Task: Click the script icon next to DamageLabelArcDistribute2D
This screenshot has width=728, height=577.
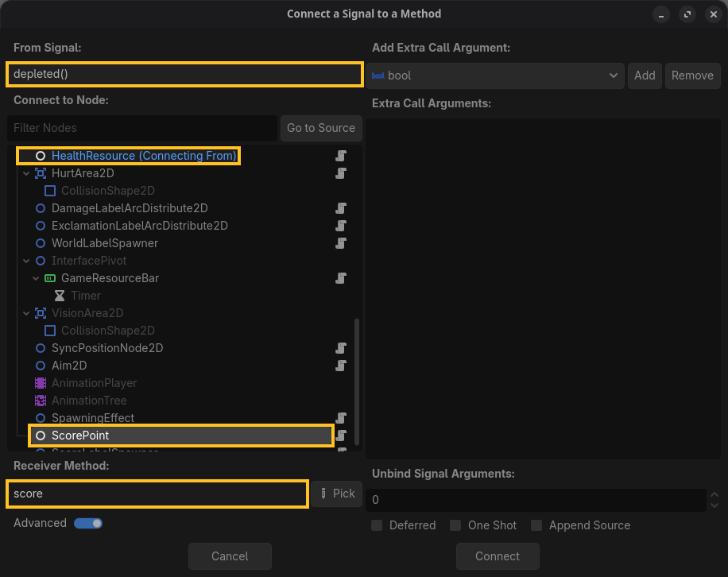Action: pyautogui.click(x=341, y=208)
